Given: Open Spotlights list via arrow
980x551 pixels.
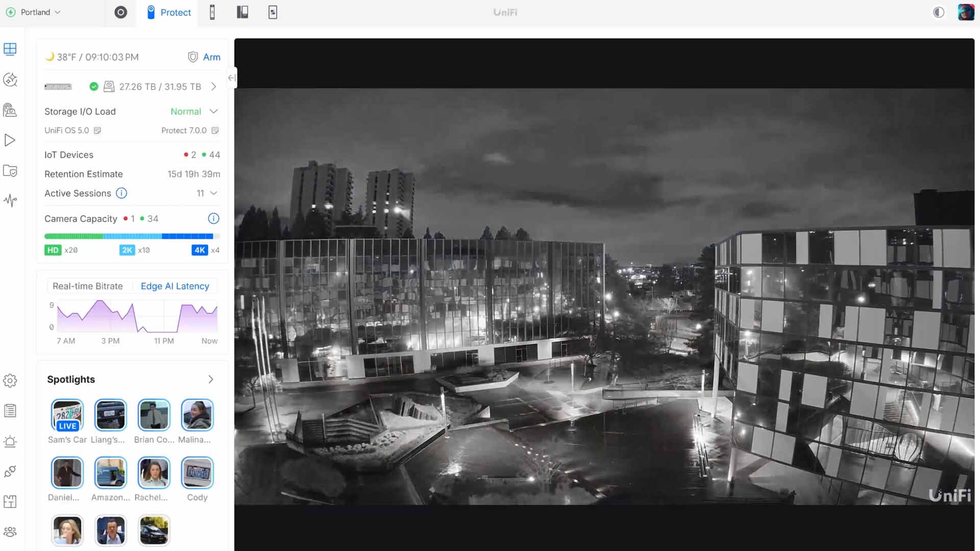Looking at the screenshot, I should tap(211, 380).
